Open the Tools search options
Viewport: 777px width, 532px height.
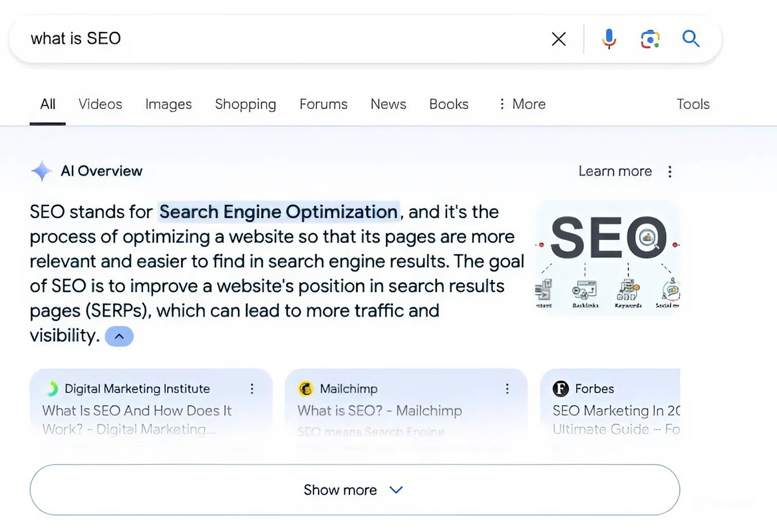tap(693, 104)
